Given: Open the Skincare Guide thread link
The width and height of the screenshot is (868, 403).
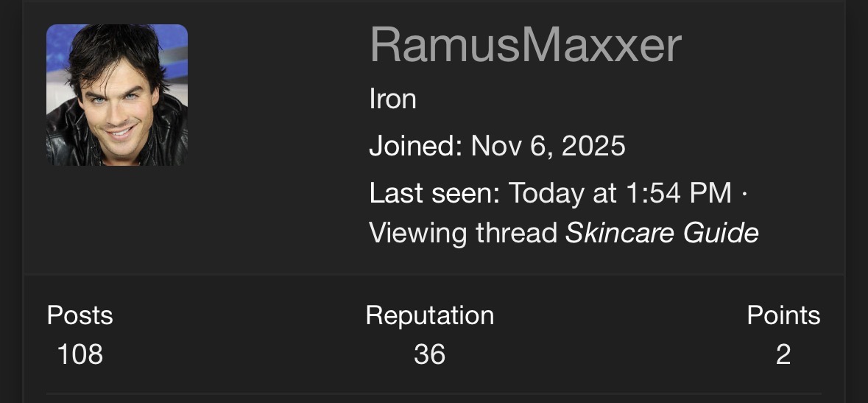Looking at the screenshot, I should click(x=661, y=234).
